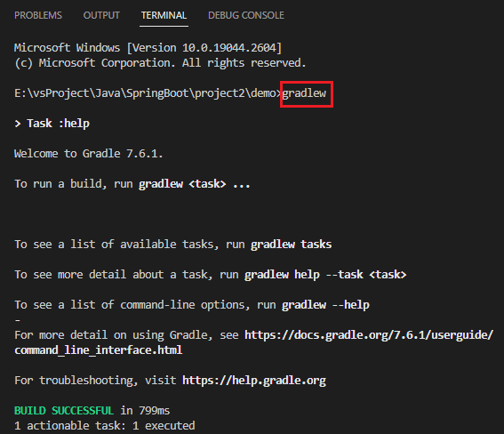Open the https://help.gradle.org link
This screenshot has height=434, width=504.
(x=254, y=381)
